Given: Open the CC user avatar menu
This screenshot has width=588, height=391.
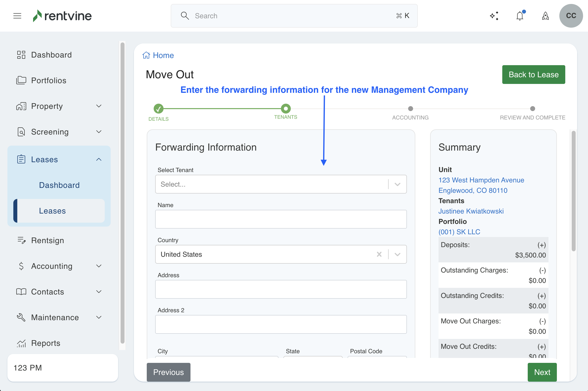Looking at the screenshot, I should 571,16.
